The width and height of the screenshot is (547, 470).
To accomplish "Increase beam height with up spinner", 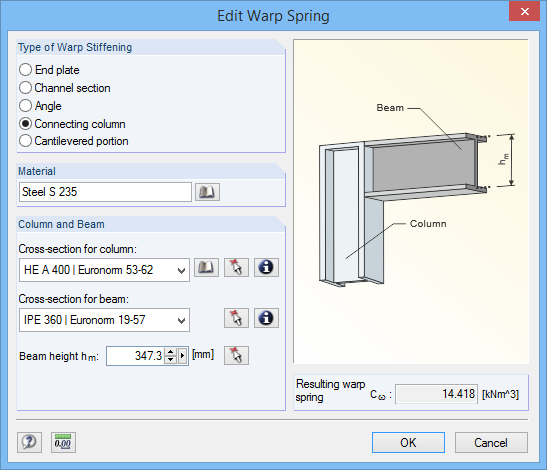I will [x=170, y=352].
